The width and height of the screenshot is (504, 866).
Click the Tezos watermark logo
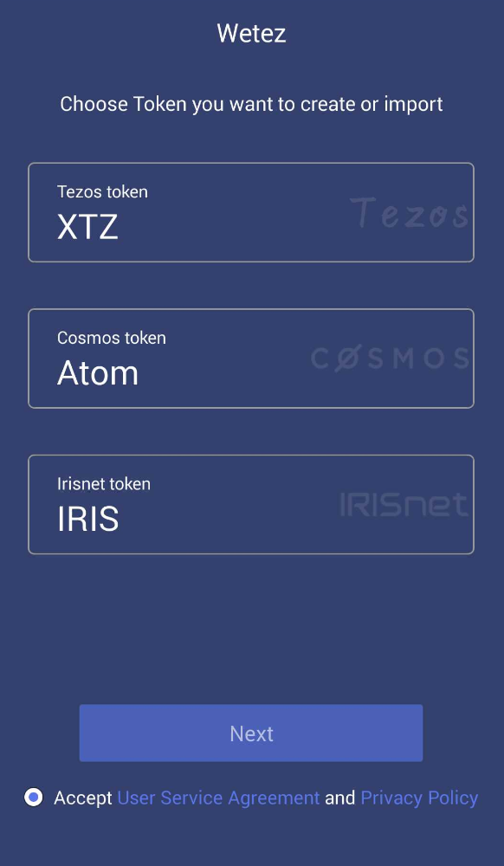409,213
